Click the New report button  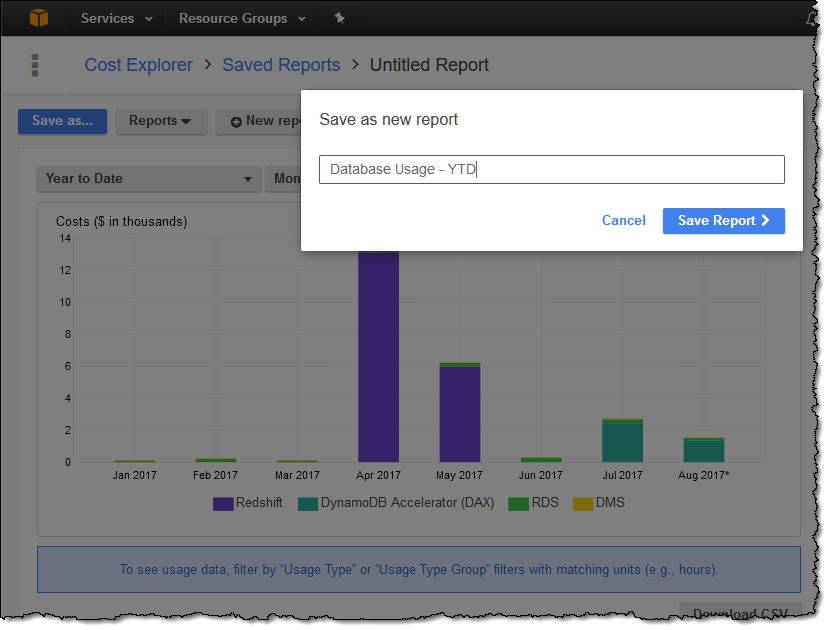[262, 121]
